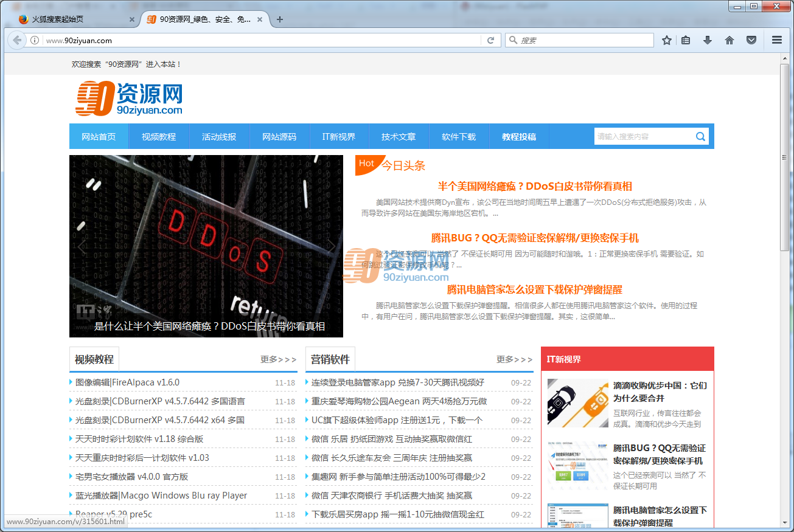794x532 pixels.
Task: Open site identity info icon
Action: click(x=35, y=40)
